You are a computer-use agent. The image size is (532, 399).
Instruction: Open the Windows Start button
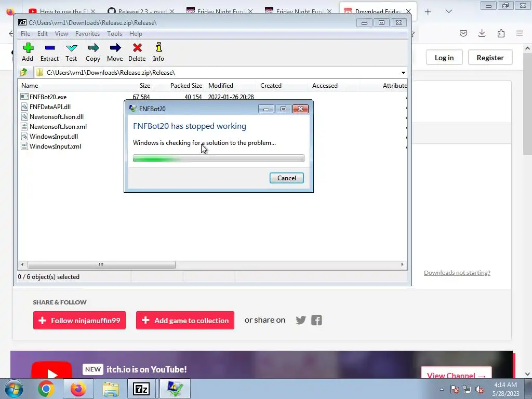click(14, 389)
